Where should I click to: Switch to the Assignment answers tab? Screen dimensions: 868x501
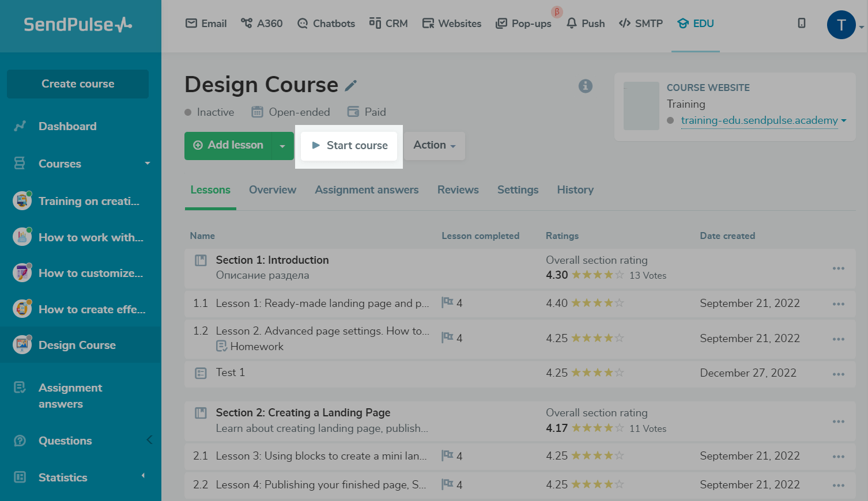coord(367,190)
